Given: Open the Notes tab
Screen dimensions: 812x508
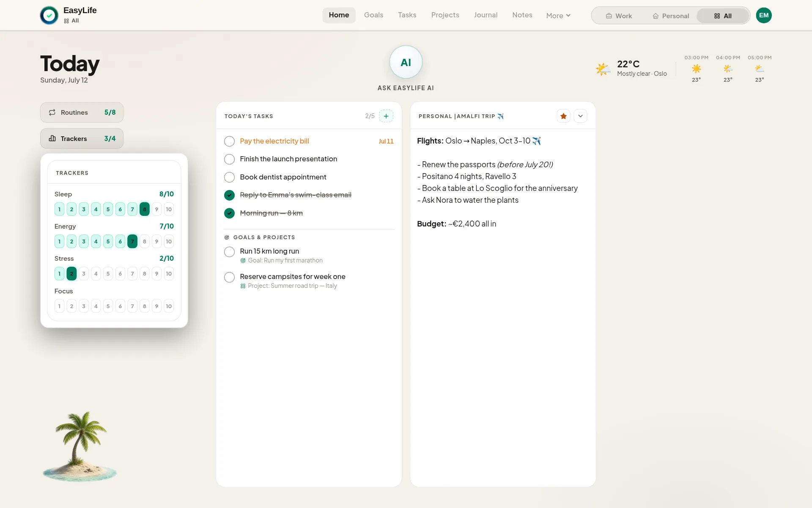Looking at the screenshot, I should click(522, 15).
